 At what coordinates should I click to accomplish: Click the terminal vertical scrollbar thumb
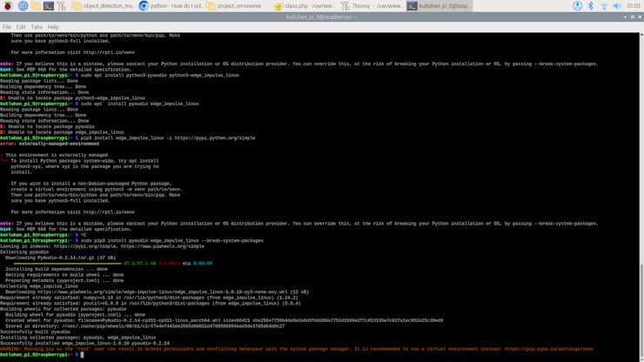pos(641,312)
